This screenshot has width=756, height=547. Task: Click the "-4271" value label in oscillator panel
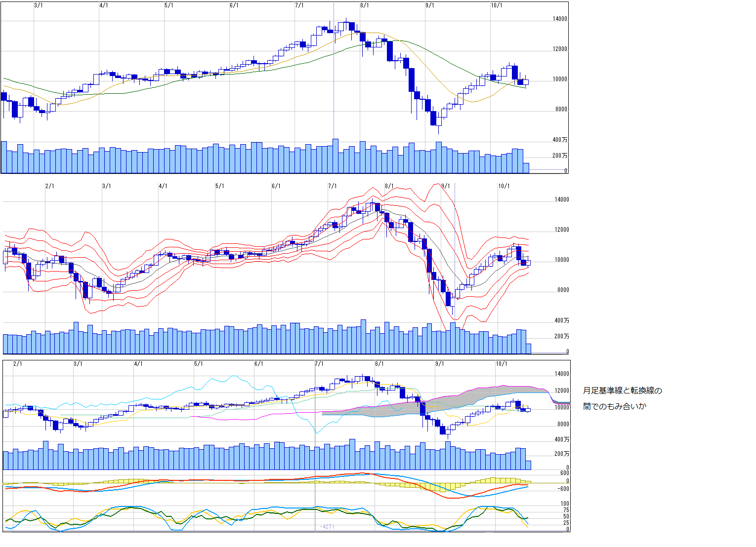click(327, 527)
